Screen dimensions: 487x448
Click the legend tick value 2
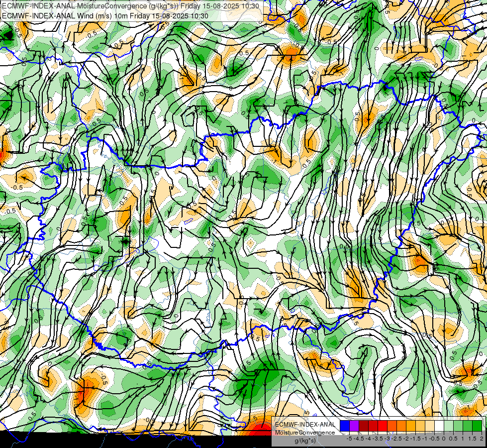click(482, 439)
